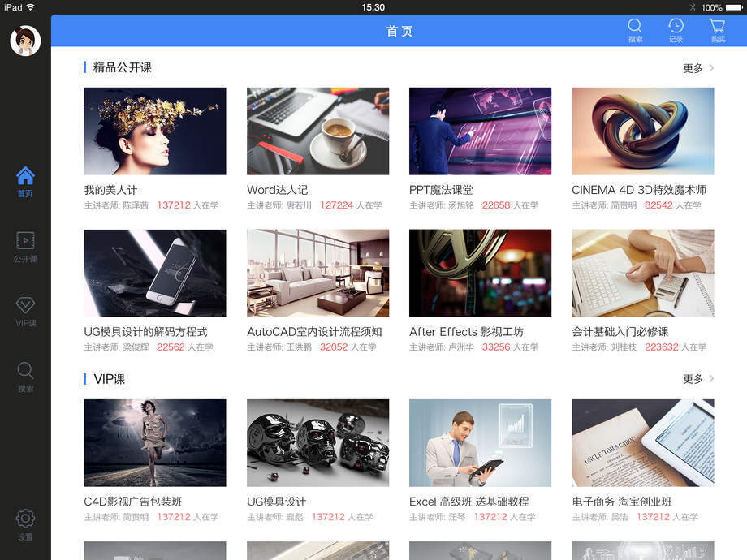Click the CINEMA 4D 3D特效魔术师 title
Viewport: 747px width, 560px height.
click(639, 190)
